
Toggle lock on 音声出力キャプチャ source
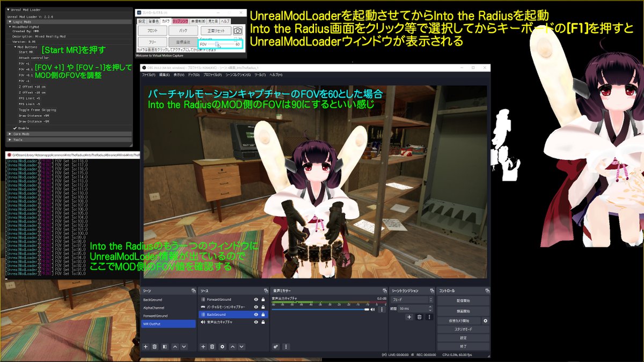click(263, 322)
